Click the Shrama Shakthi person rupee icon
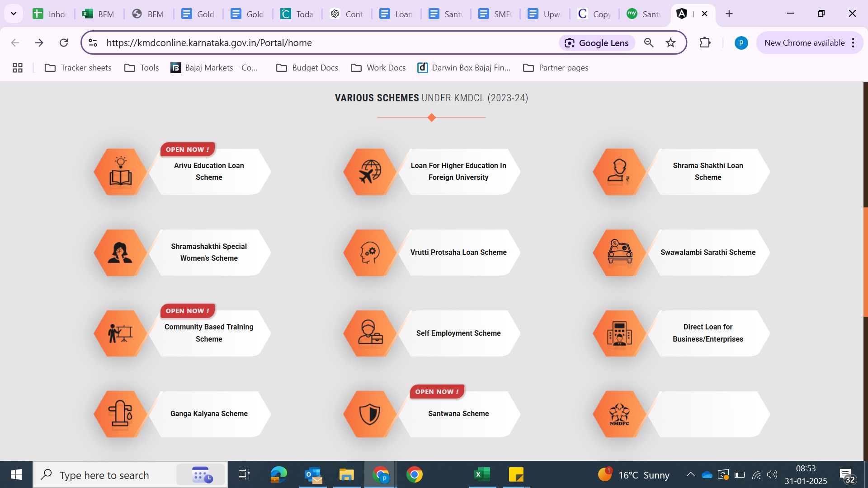The height and width of the screenshot is (488, 868). point(619,172)
